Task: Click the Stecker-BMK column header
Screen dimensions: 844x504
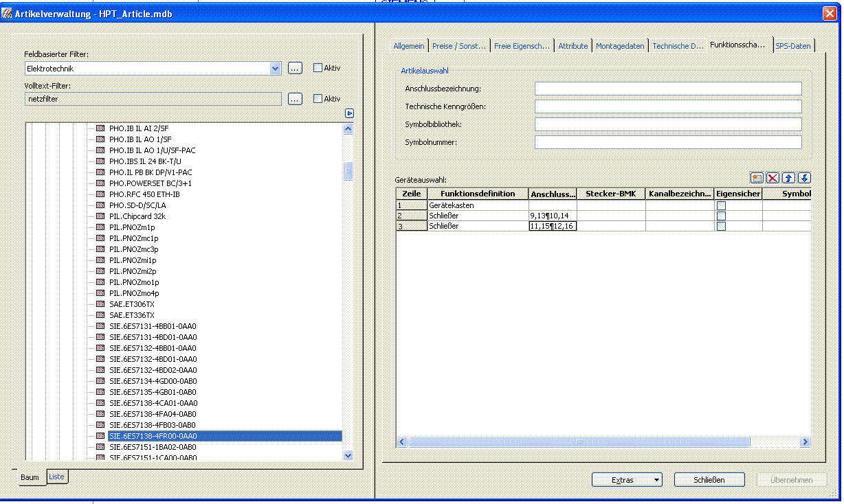Action: pyautogui.click(x=611, y=194)
